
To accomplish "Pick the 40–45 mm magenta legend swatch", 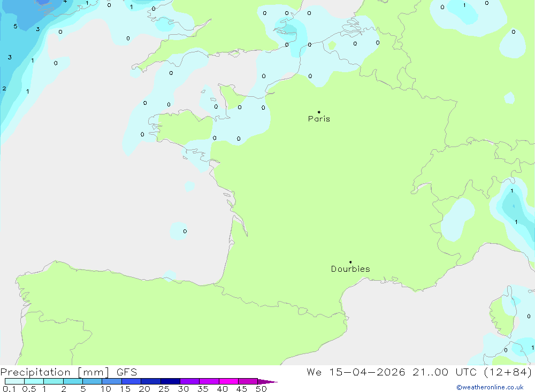I will [228, 381].
